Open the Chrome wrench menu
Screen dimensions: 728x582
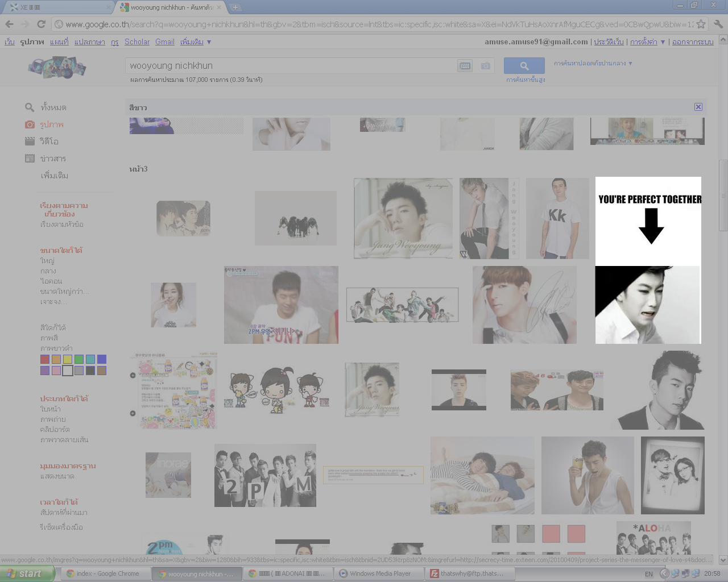(x=718, y=24)
